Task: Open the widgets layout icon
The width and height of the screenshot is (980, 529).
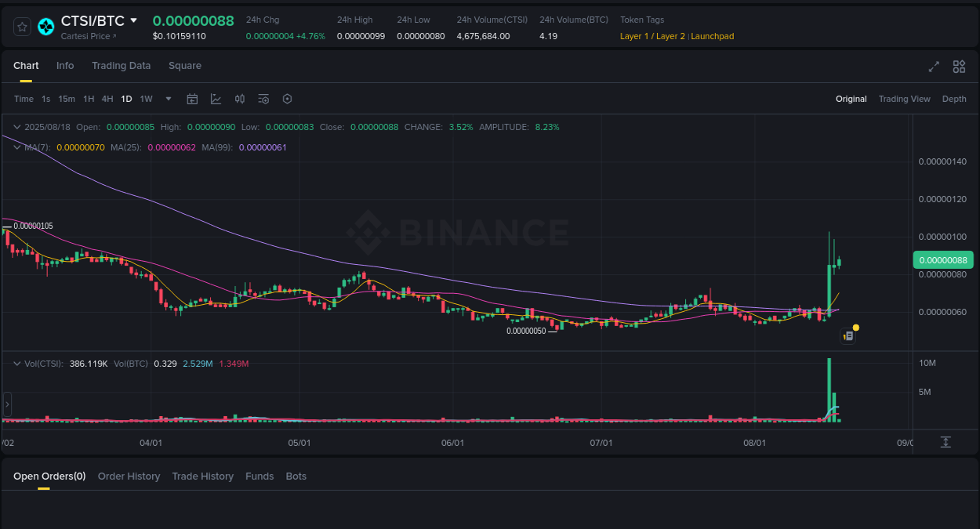Action: (x=959, y=67)
